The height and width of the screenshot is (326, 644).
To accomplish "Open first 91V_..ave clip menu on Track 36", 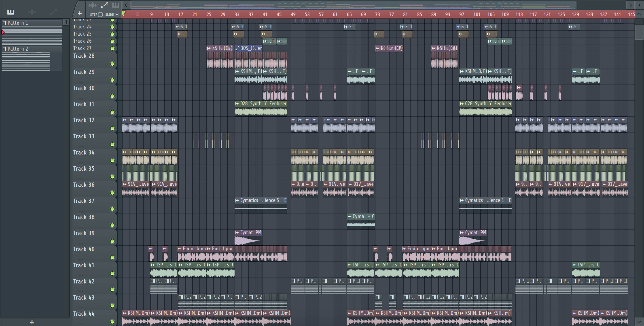I will point(125,184).
